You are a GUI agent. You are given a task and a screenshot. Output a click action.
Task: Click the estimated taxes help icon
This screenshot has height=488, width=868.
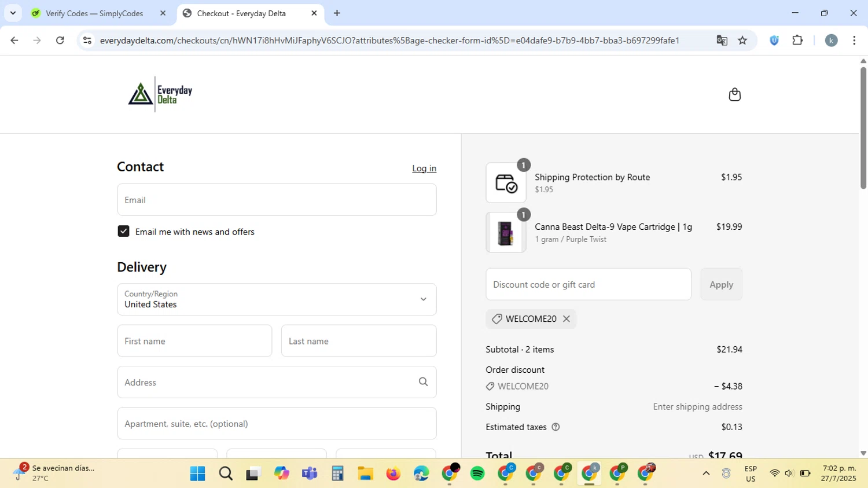pos(556,427)
